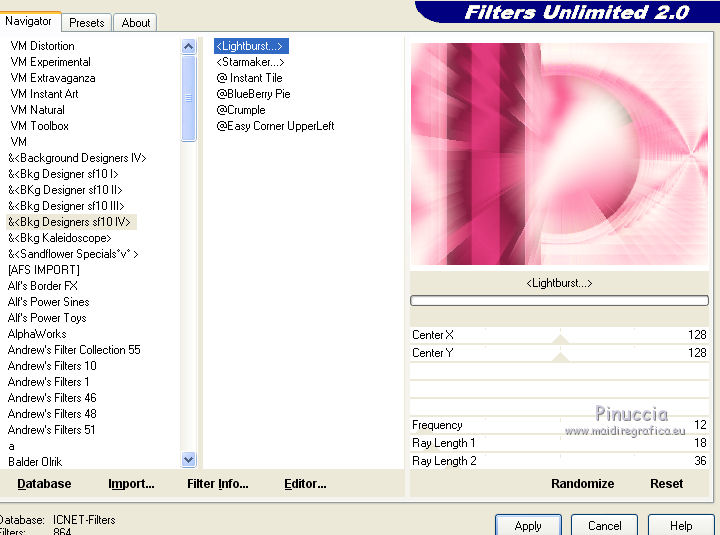
Task: Select Andrew's Filters 1 category
Action: pos(48,382)
